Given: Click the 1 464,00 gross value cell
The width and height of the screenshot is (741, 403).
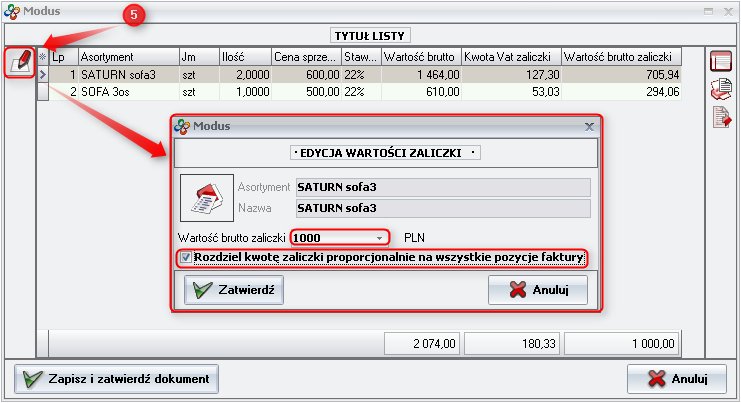Looking at the screenshot, I should (421, 75).
